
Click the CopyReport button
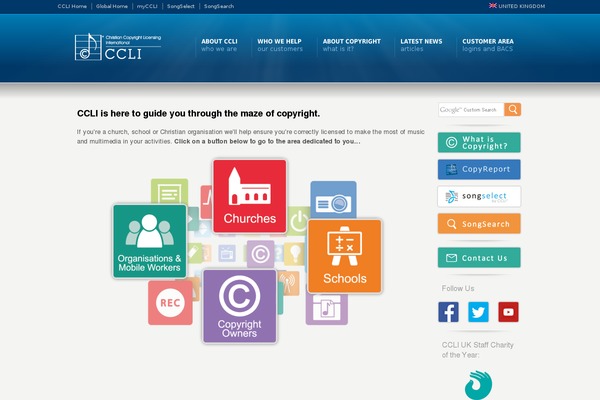tap(479, 169)
